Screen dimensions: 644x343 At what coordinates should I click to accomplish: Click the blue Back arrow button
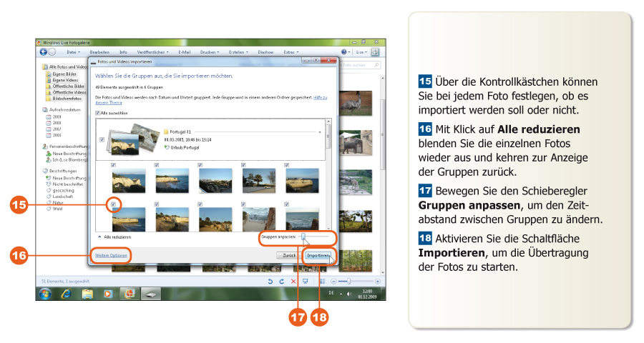44,52
